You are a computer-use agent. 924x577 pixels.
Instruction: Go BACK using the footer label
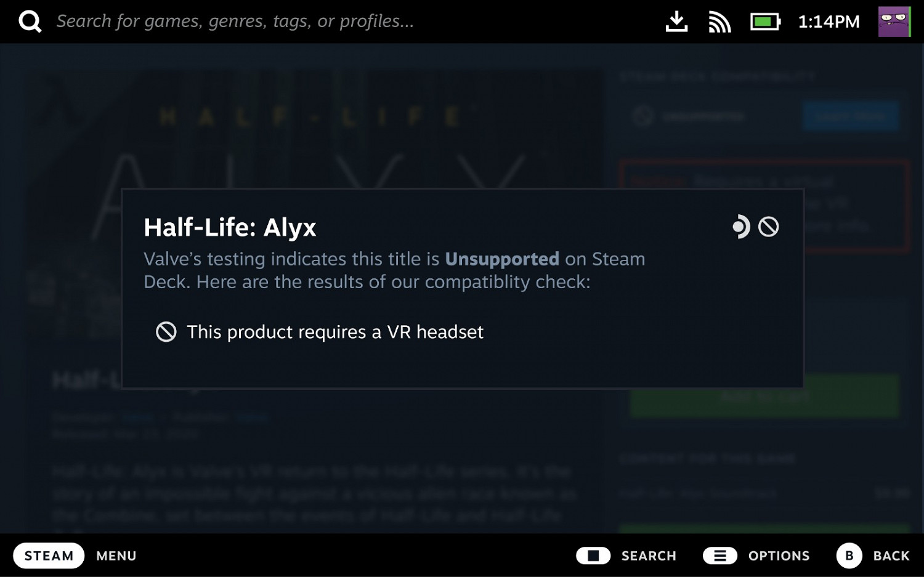pyautogui.click(x=891, y=556)
